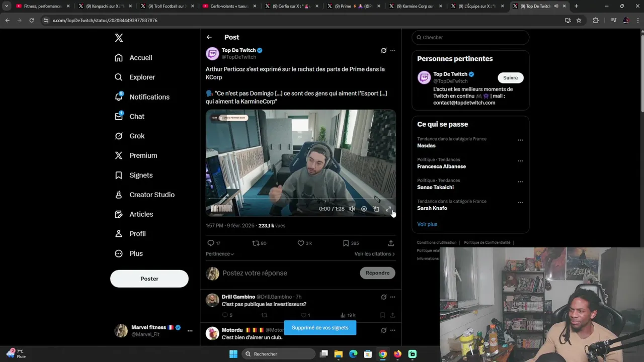This screenshot has height=362, width=644.
Task: Open options for Sarah Knafo trend
Action: (x=520, y=203)
